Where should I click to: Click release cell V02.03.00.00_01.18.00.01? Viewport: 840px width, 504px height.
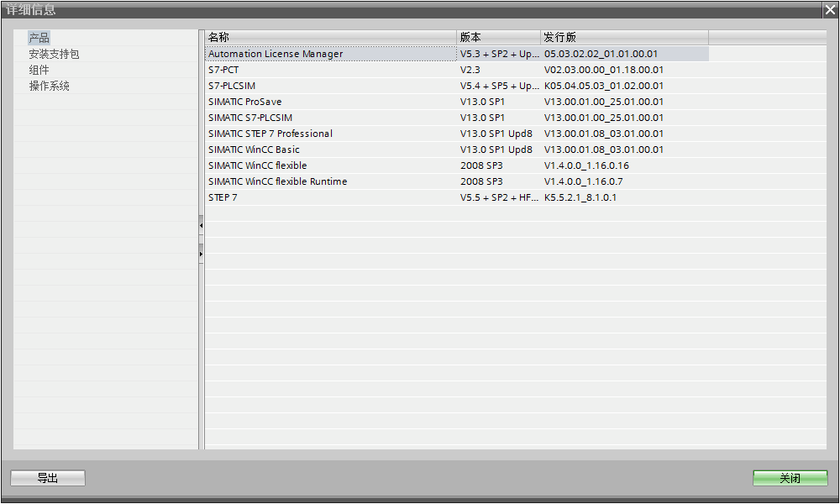pos(624,70)
